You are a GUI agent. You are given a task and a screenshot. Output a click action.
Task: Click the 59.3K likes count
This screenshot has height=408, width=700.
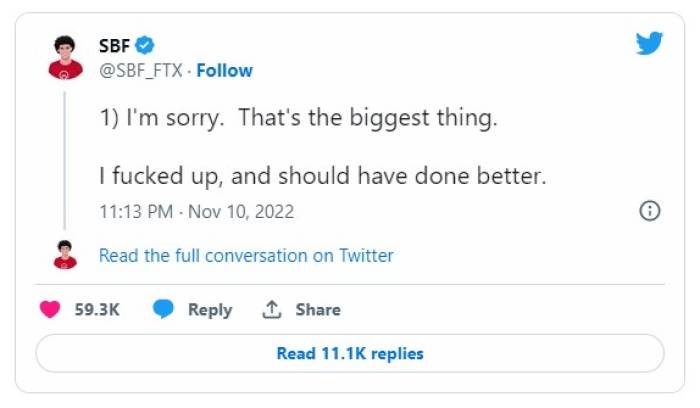[x=97, y=310]
